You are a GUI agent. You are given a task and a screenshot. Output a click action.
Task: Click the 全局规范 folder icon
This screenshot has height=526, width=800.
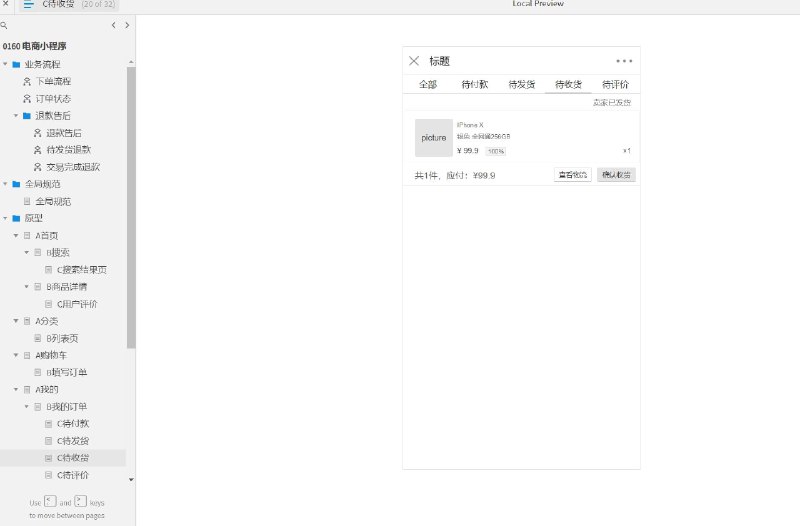[x=16, y=184]
